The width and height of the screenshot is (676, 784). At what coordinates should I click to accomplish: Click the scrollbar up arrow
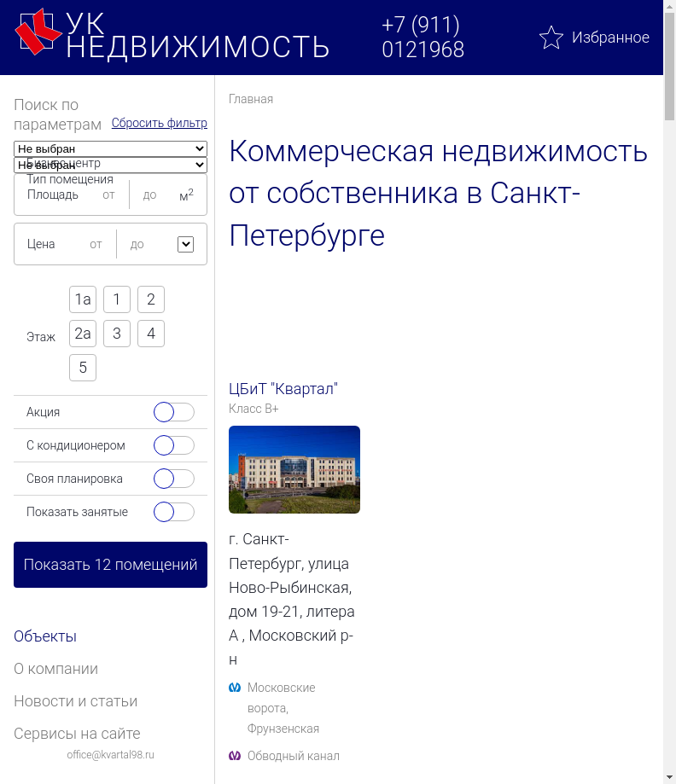point(669,5)
